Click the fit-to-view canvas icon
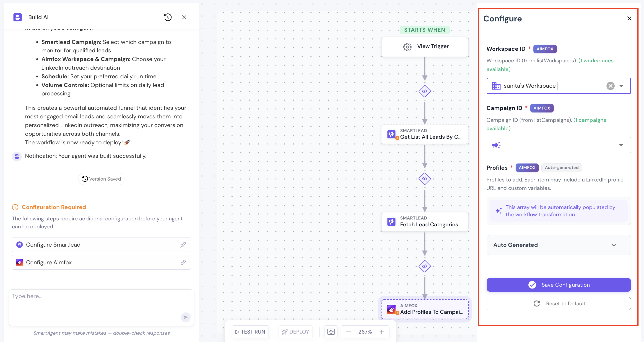Viewport: 644px width, 342px height. [331, 332]
